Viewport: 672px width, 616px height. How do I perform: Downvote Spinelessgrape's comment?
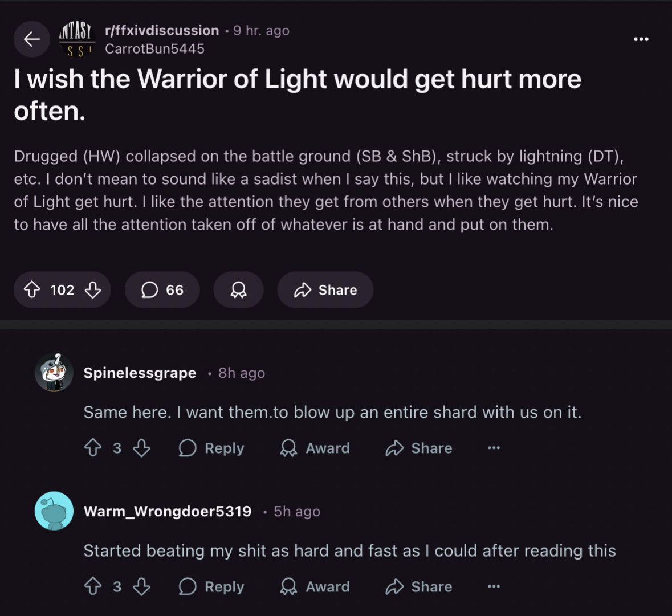point(141,448)
